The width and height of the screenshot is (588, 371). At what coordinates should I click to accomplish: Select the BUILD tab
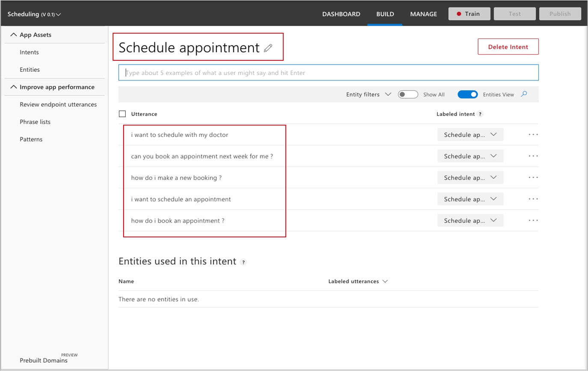pos(385,14)
